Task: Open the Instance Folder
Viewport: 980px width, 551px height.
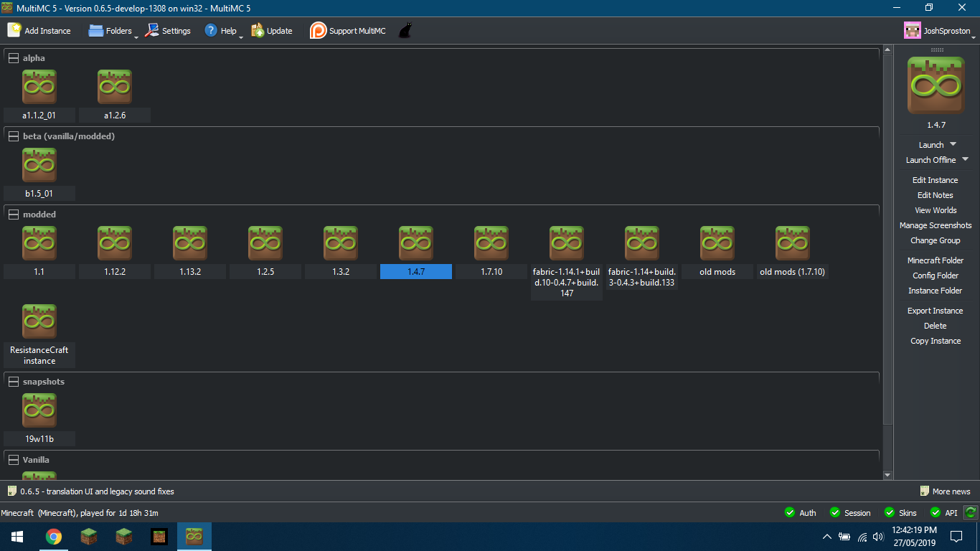Action: click(x=936, y=291)
